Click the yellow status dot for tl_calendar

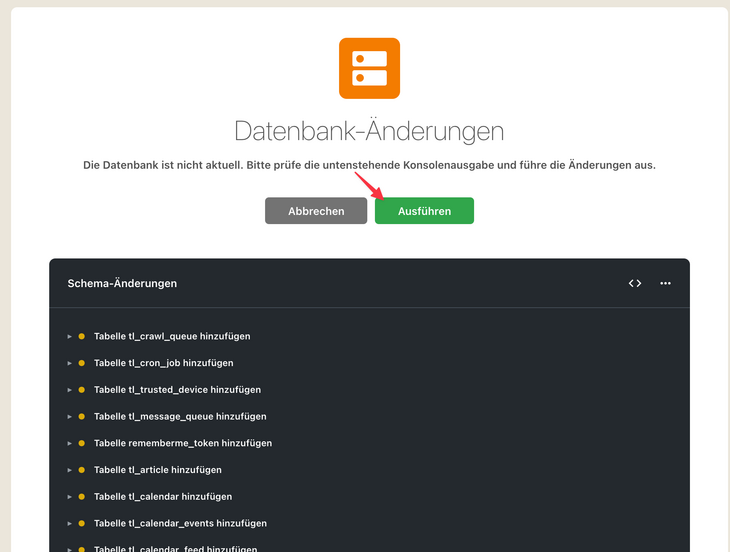[x=81, y=497]
